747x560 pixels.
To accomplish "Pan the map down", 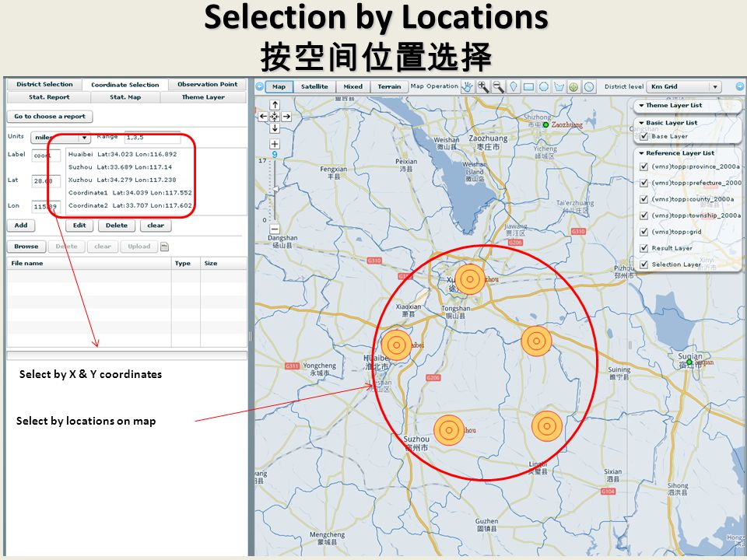I will tap(275, 128).
